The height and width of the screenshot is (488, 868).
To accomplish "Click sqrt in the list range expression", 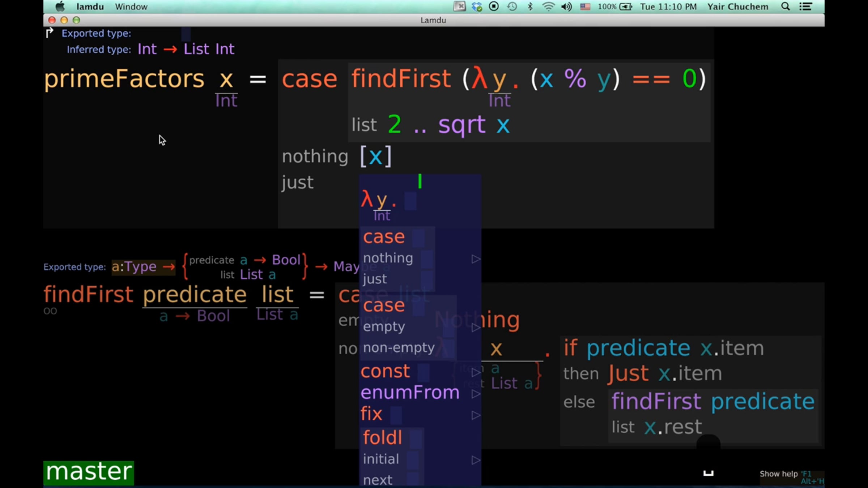I will point(462,125).
